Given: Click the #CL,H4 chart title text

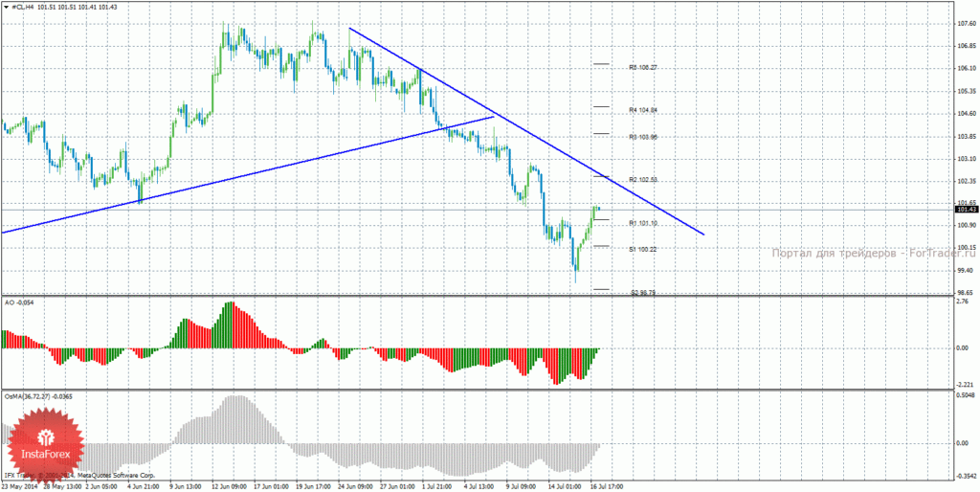Looking at the screenshot, I should click(x=23, y=7).
